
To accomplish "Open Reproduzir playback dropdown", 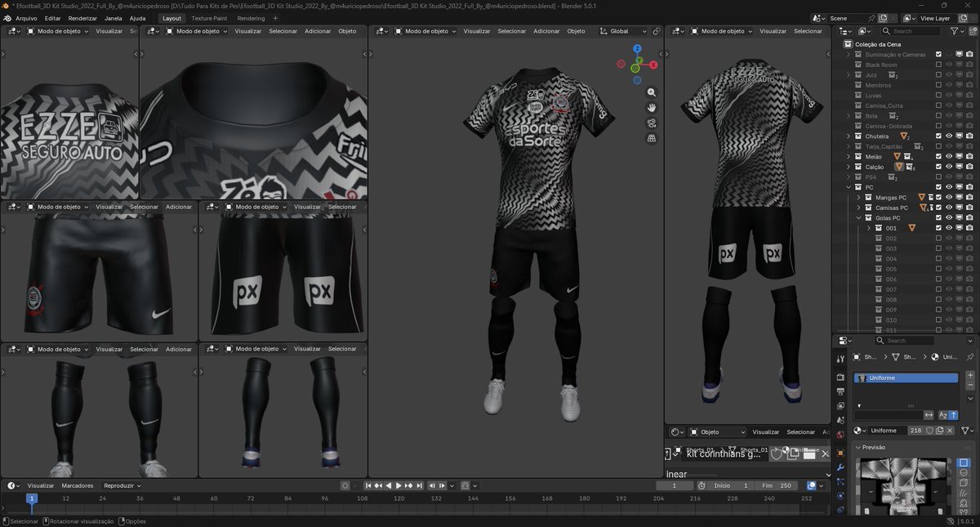I will [122, 485].
